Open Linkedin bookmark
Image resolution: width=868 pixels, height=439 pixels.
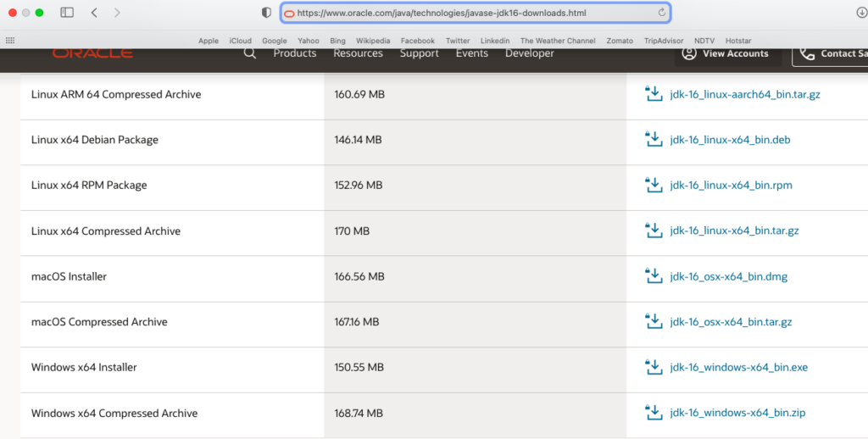(495, 41)
